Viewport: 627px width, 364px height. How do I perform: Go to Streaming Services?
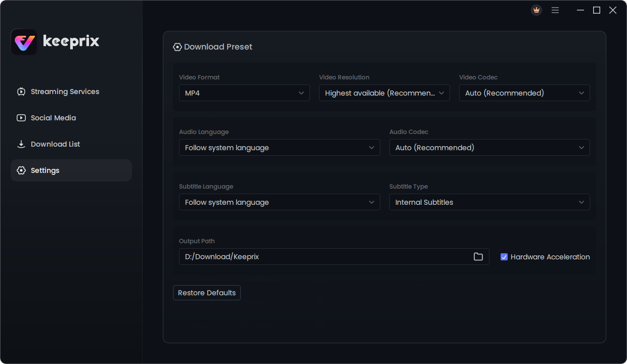pyautogui.click(x=71, y=92)
